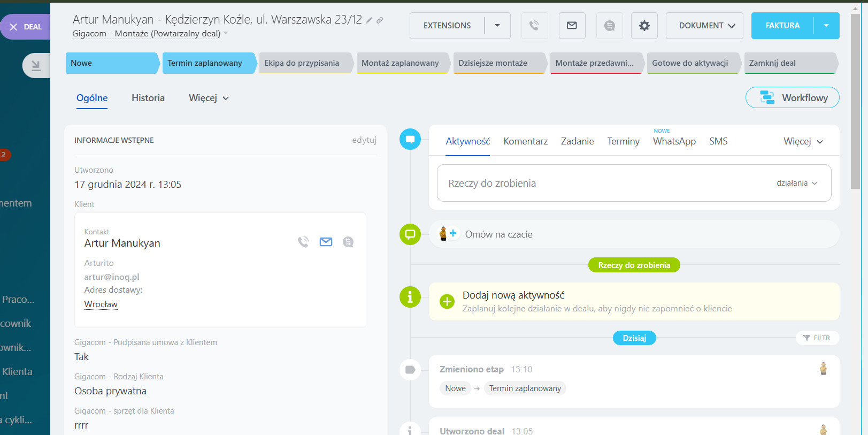Select the Nowe pipeline stage
This screenshot has height=435, width=868.
point(112,63)
